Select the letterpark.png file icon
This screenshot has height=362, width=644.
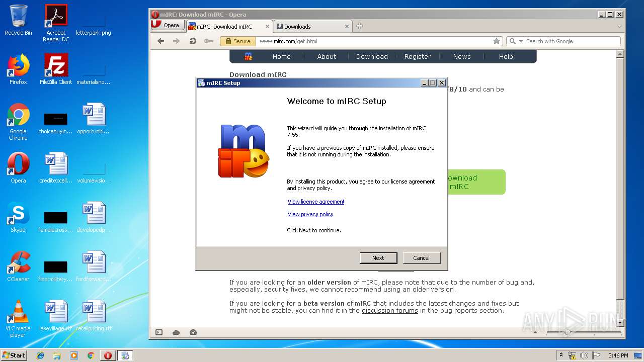pos(94,23)
